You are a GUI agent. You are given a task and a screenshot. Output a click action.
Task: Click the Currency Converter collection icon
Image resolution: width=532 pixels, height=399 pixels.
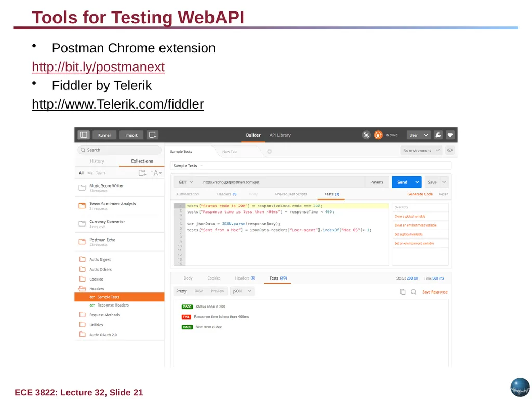pyautogui.click(x=82, y=223)
